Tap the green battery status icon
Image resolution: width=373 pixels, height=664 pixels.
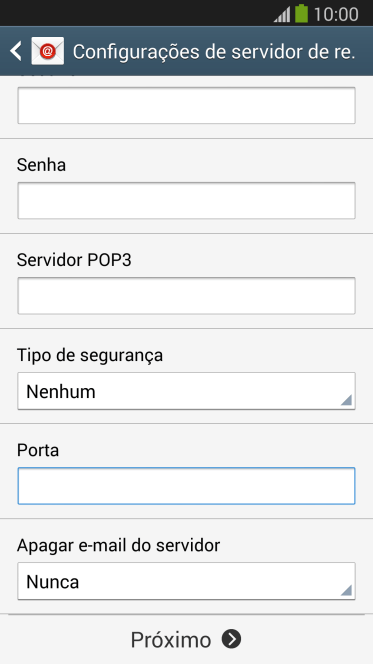[301, 14]
